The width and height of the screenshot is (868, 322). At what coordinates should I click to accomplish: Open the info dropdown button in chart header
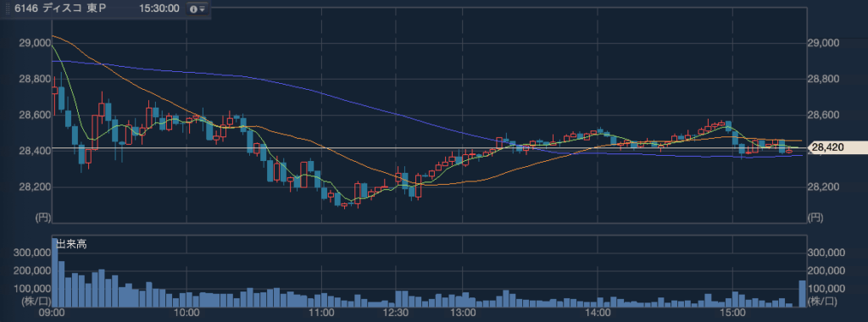tap(197, 8)
